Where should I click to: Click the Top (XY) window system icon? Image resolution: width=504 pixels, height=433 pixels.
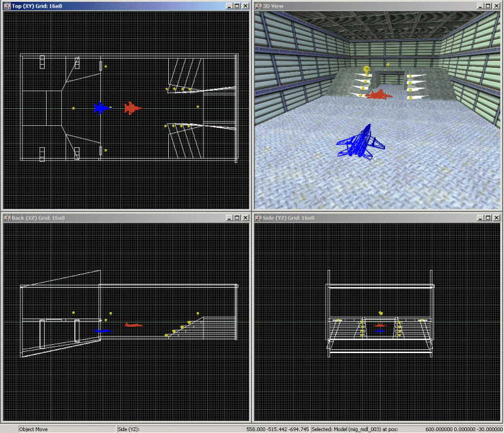pos(7,5)
